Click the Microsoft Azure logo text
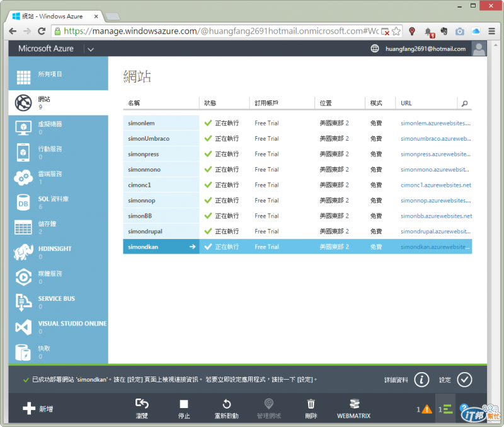Viewport: 504px width, 427px height. click(45, 49)
